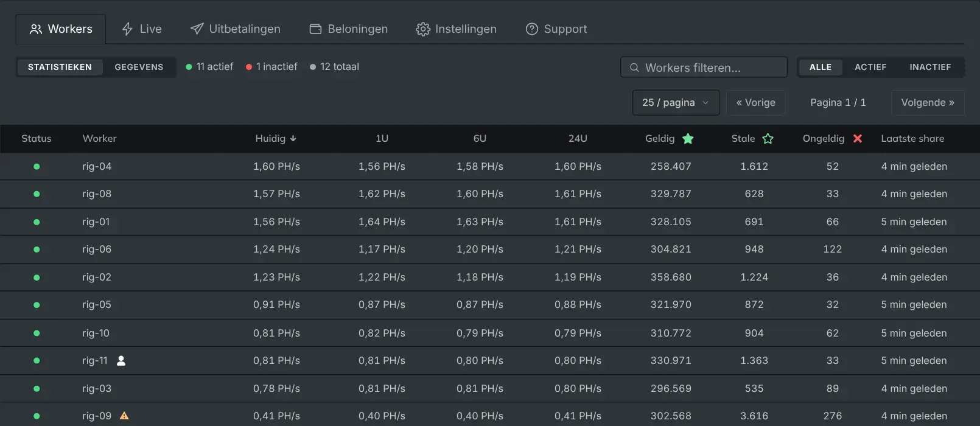
Task: Click valid shares value 258.407
Action: [671, 166]
